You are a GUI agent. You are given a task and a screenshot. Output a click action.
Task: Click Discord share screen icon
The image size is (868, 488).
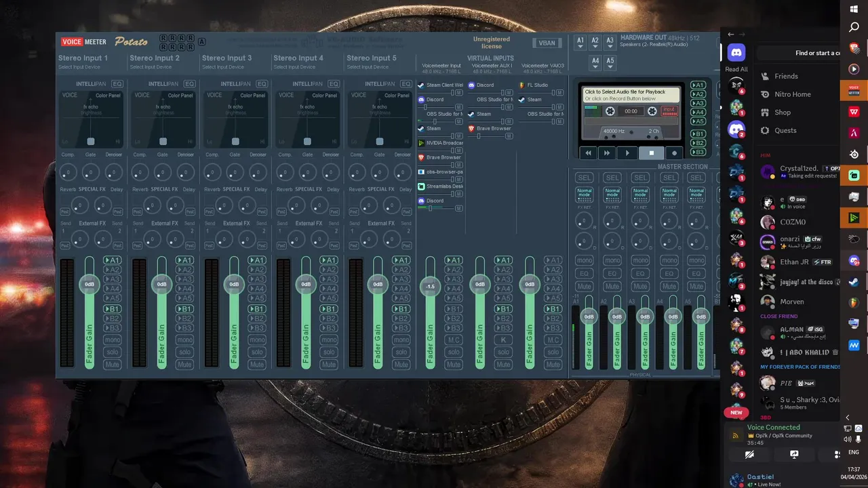[794, 455]
